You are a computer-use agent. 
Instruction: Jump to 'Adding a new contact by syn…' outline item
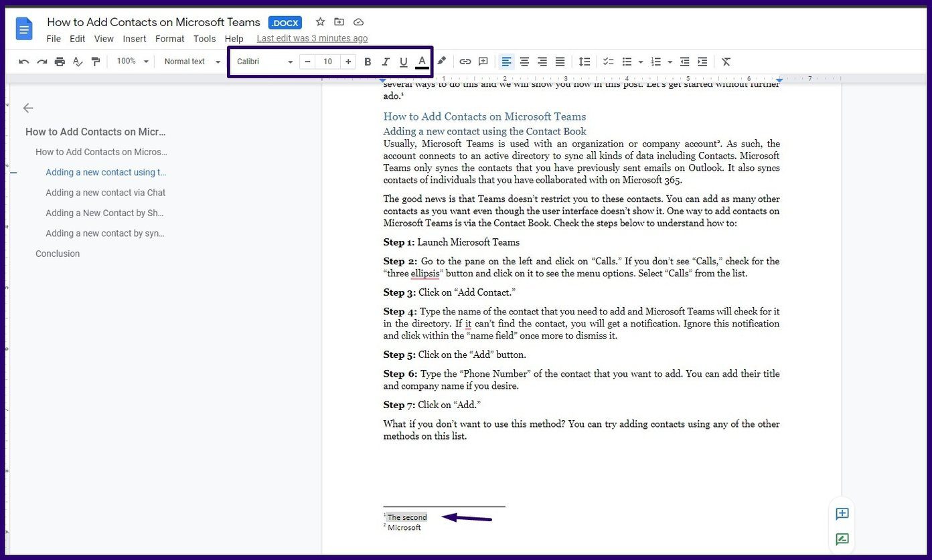pos(105,234)
